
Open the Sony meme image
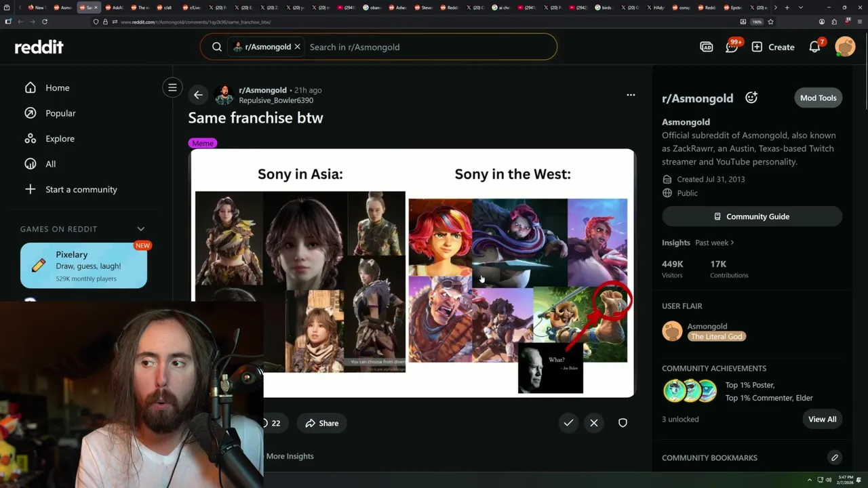412,273
